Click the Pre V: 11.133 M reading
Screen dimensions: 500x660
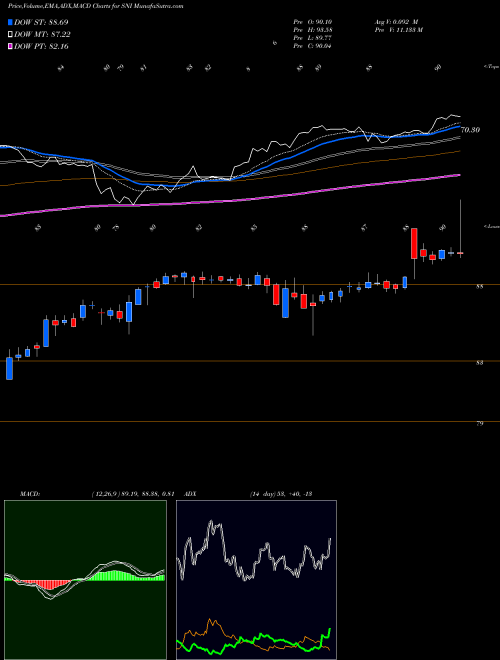[x=398, y=30]
